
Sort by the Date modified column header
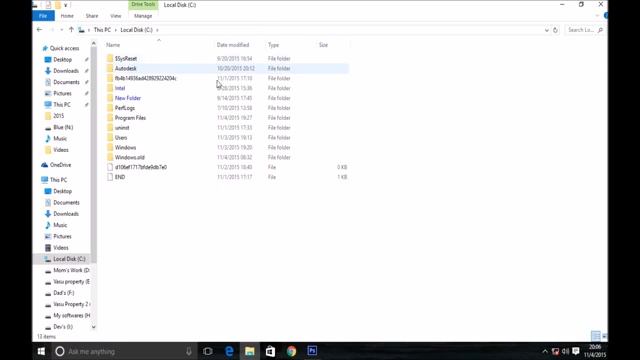click(233, 45)
